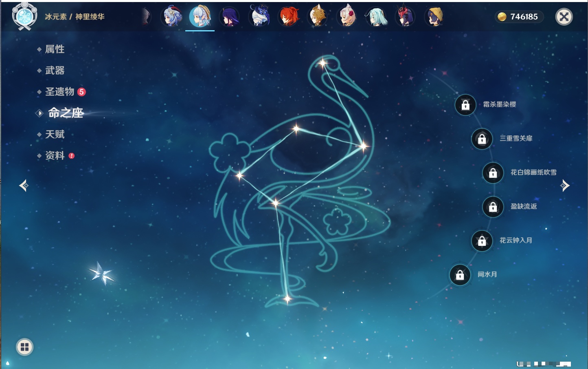Click the star at the crane's head
588x369 pixels.
click(323, 63)
